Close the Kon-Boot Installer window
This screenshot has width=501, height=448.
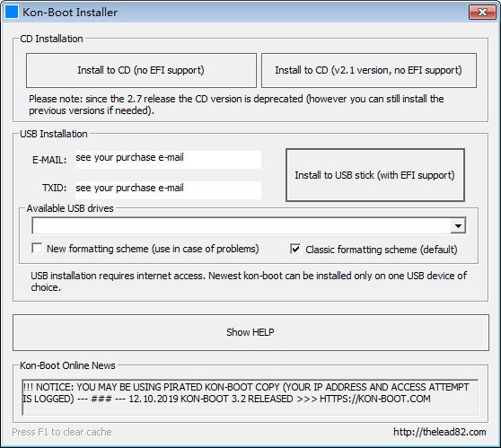coord(482,13)
